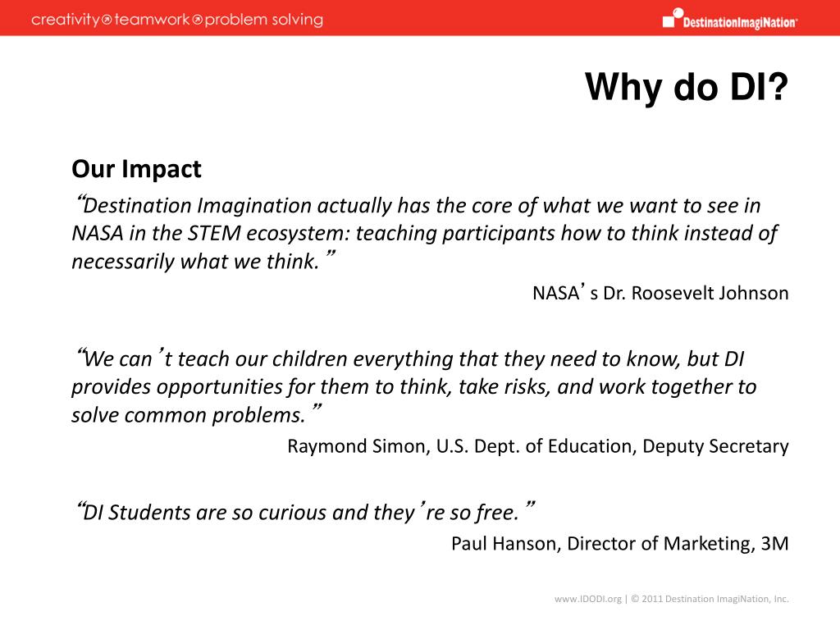The image size is (840, 630).
Task: Open the www.IDODI.org footer link
Action: click(587, 599)
